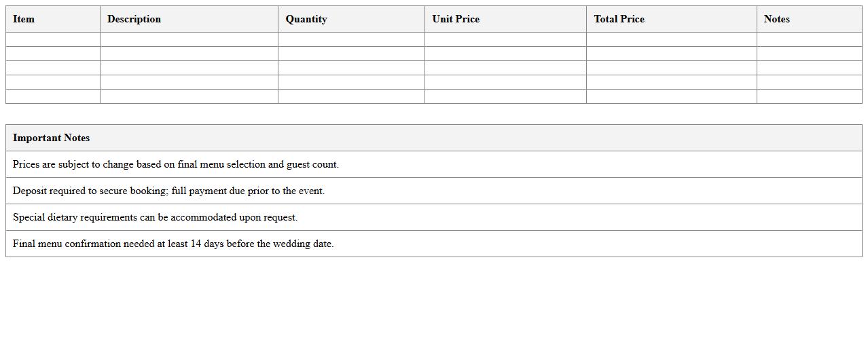The height and width of the screenshot is (340, 868).
Task: Click the Notes column header
Action: click(776, 19)
